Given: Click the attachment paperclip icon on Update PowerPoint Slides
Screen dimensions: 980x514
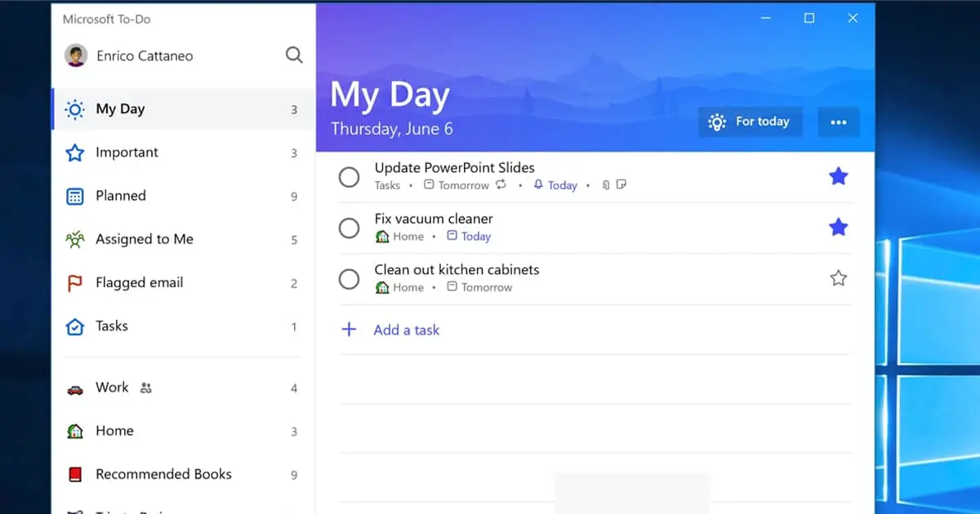Looking at the screenshot, I should (605, 185).
